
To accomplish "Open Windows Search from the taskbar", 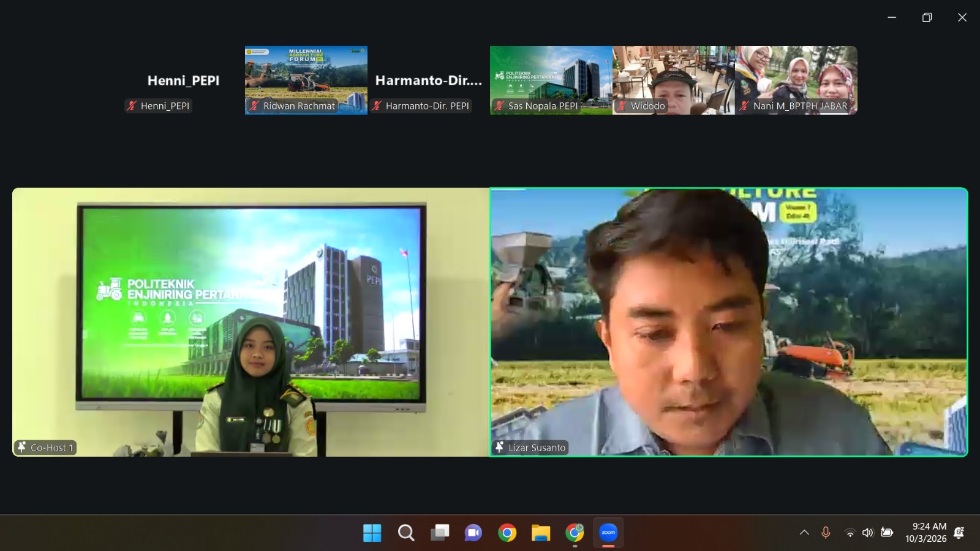I will click(x=405, y=533).
